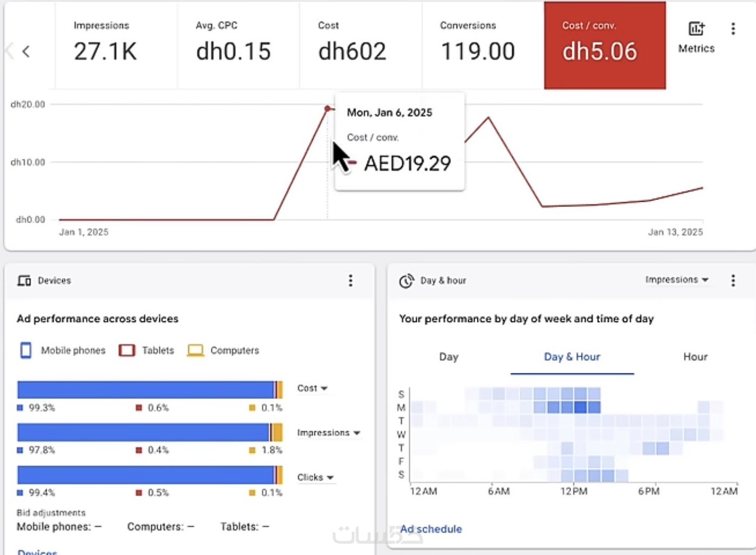Toggle the Tablets legend icon

[x=127, y=350]
